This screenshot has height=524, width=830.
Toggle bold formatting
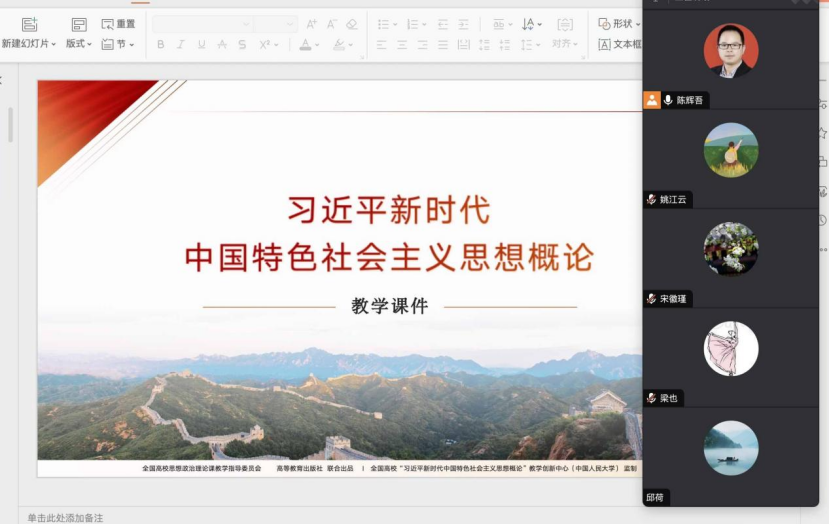(161, 45)
